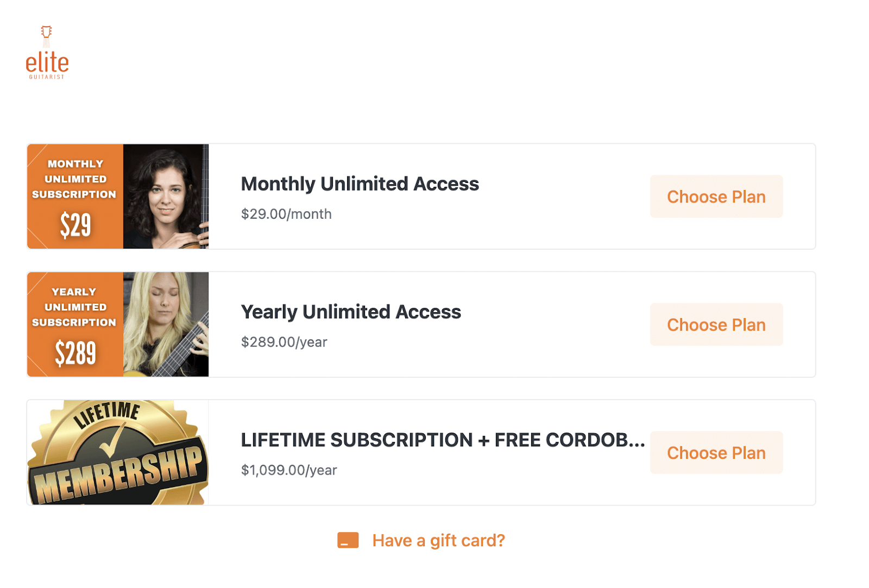This screenshot has width=869, height=588.
Task: Open the 'Have a gift card?' link
Action: tap(437, 540)
